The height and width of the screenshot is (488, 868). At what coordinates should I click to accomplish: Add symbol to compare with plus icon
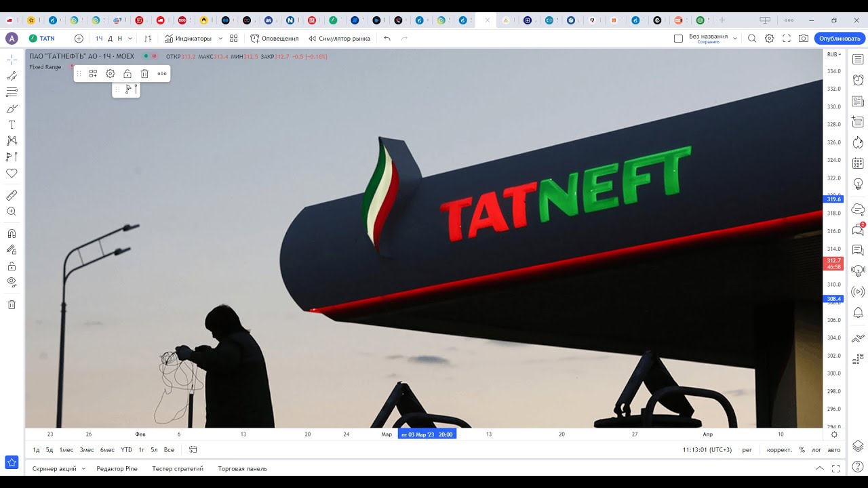coord(79,39)
